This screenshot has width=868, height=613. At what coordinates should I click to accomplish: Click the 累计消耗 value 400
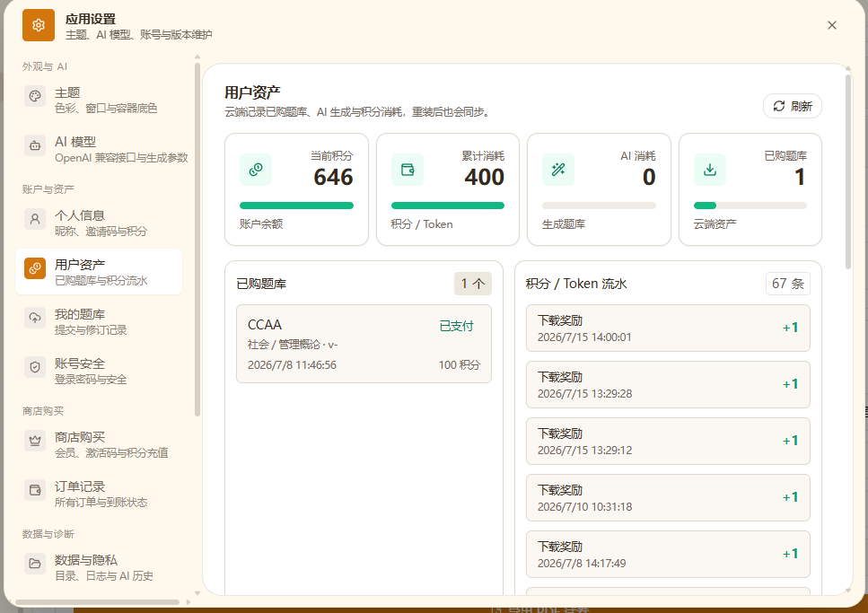tap(485, 177)
